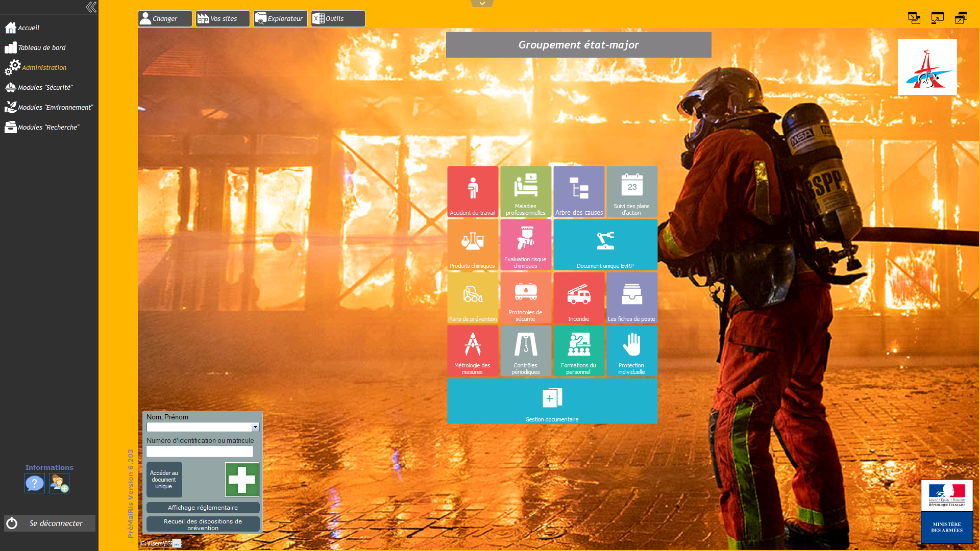Click the Vos sites toolbar button

coord(223,18)
